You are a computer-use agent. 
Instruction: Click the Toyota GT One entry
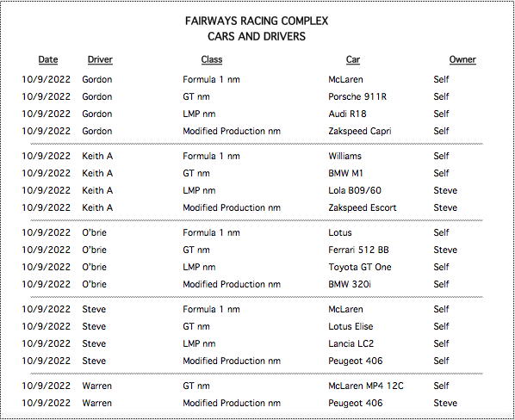[360, 267]
